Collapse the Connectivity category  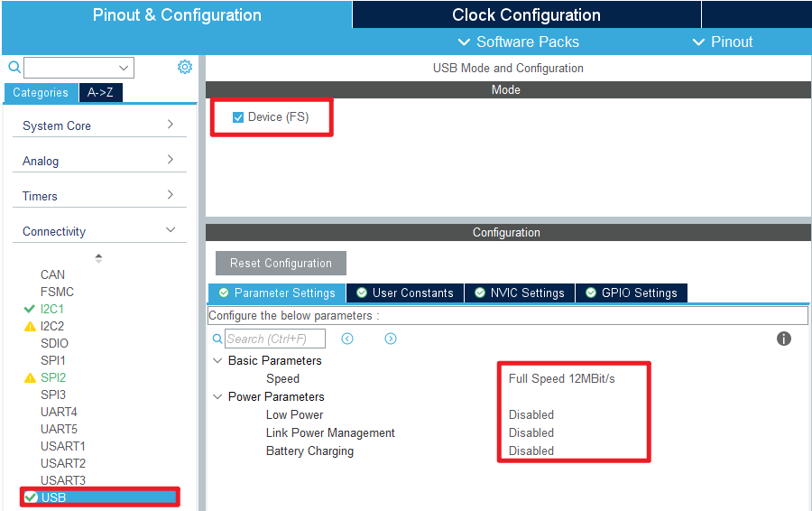pos(99,231)
